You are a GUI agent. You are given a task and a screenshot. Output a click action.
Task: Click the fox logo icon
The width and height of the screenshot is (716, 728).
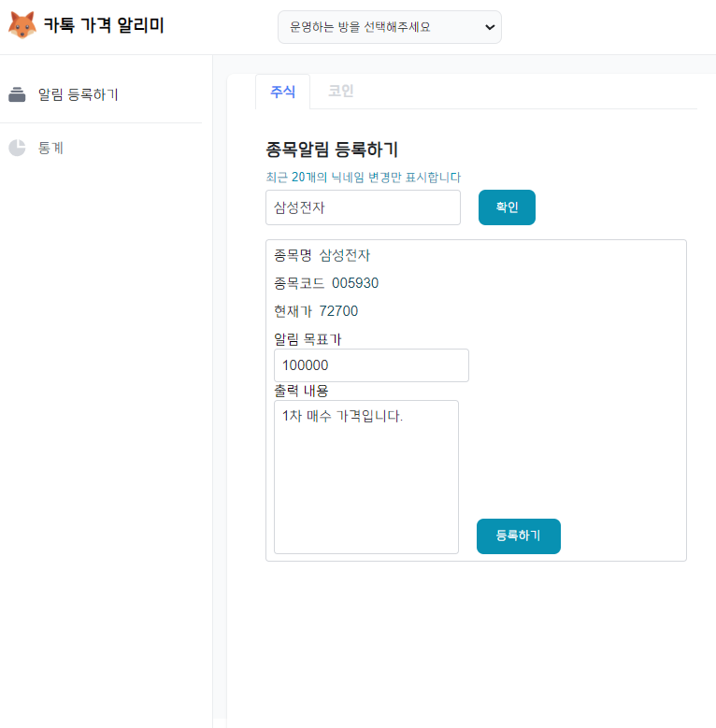[21, 25]
